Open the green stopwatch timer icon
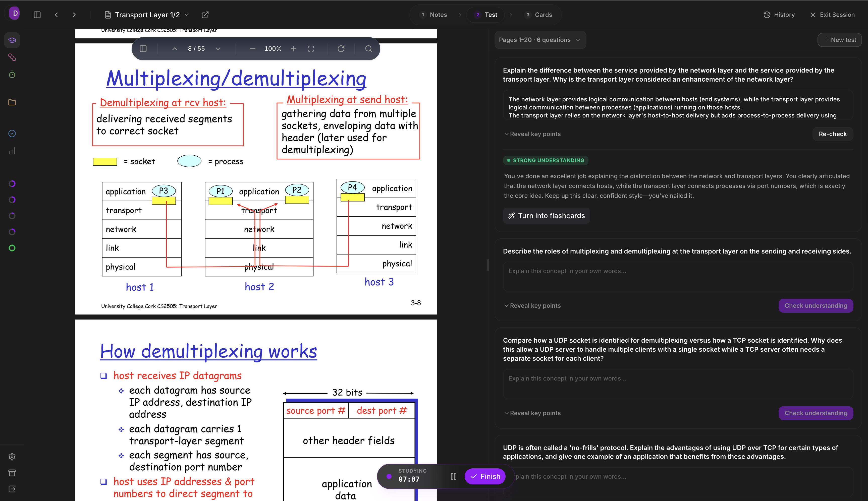The height and width of the screenshot is (501, 868). (x=12, y=74)
